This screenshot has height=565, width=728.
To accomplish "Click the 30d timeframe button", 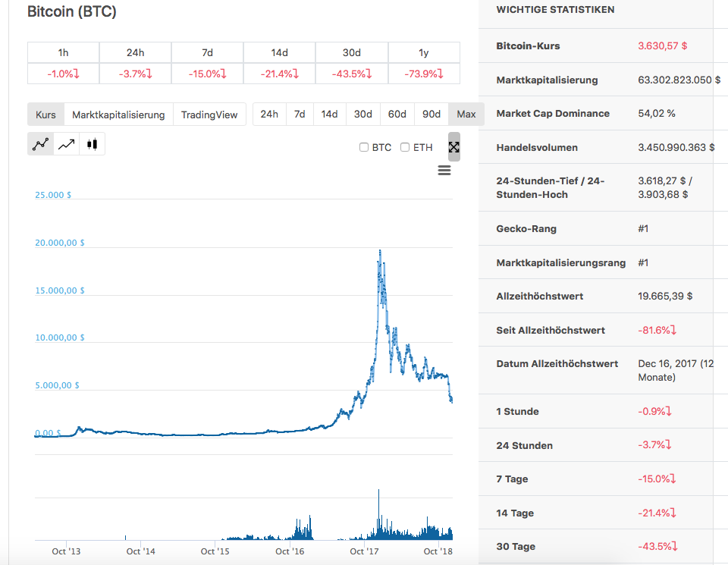I will (x=362, y=114).
